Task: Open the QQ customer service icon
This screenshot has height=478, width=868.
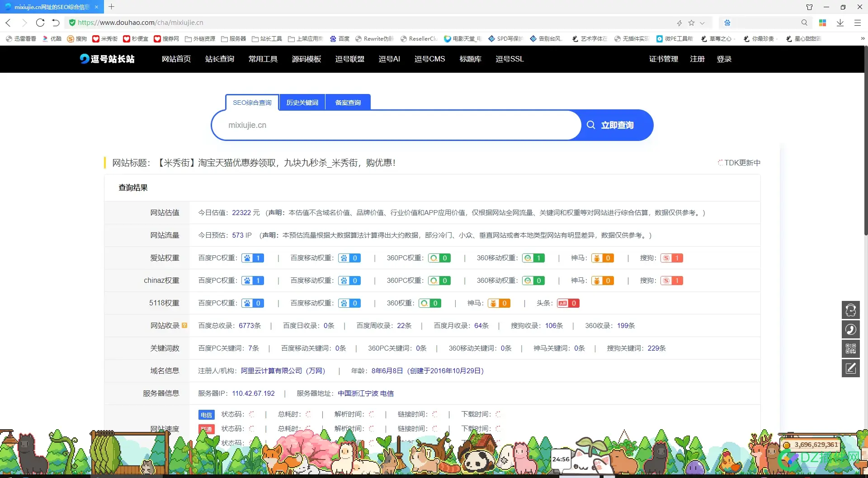Action: click(x=851, y=310)
